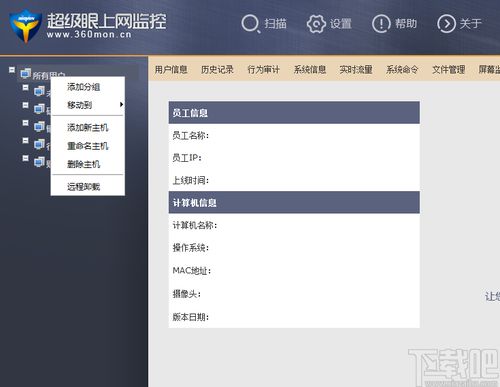Switch to the 历史记录 tab
The image size is (500, 387).
[217, 69]
